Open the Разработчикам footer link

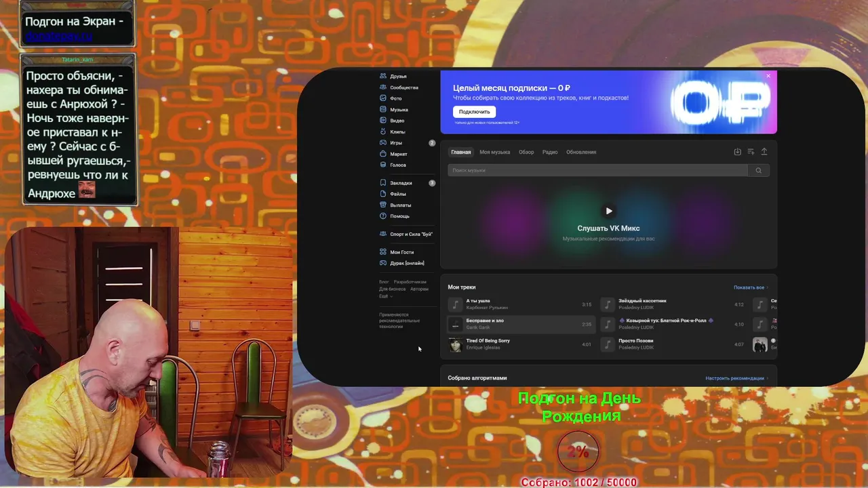click(x=410, y=282)
